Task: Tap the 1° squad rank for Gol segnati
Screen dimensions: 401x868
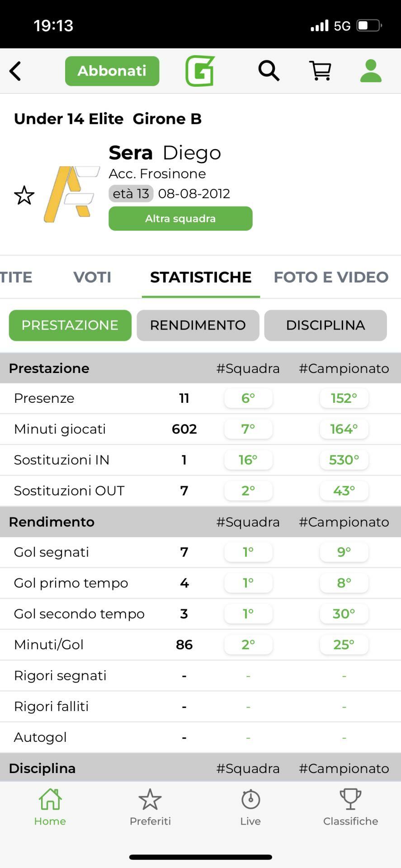Action: click(248, 552)
